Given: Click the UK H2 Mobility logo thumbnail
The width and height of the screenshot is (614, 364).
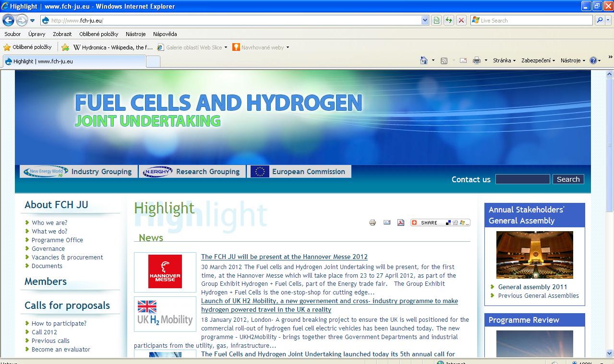Looking at the screenshot, I should (165, 314).
